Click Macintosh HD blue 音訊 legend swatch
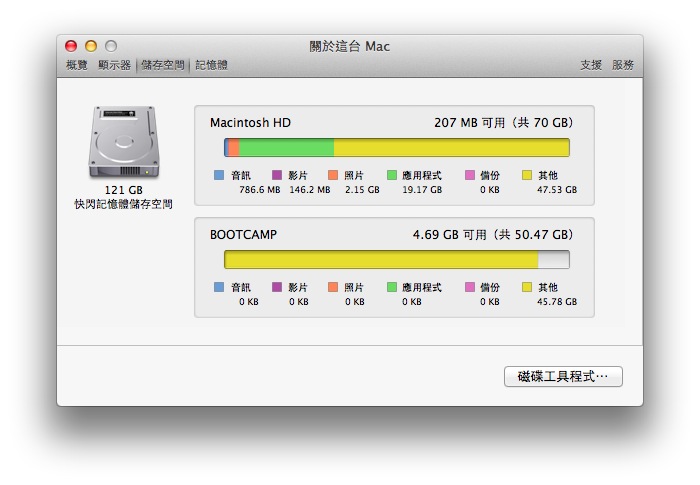 220,175
